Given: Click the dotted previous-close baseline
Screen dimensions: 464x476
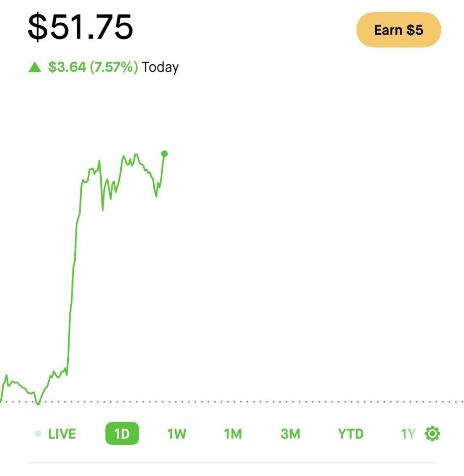Looking at the screenshot, I should (279, 401).
